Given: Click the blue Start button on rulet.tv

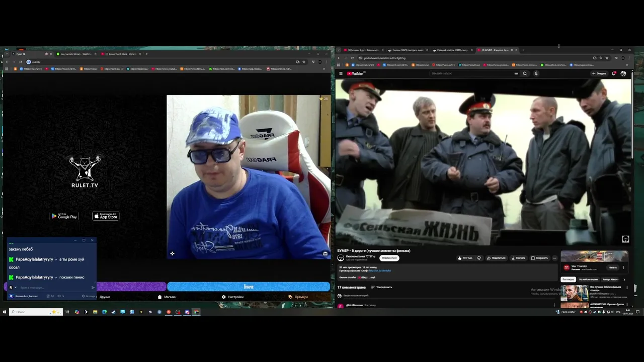Looking at the screenshot, I should (249, 287).
